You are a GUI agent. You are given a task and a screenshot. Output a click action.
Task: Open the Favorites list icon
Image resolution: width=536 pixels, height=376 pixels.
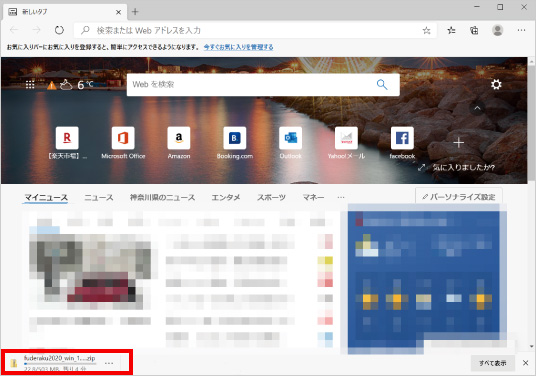click(451, 30)
